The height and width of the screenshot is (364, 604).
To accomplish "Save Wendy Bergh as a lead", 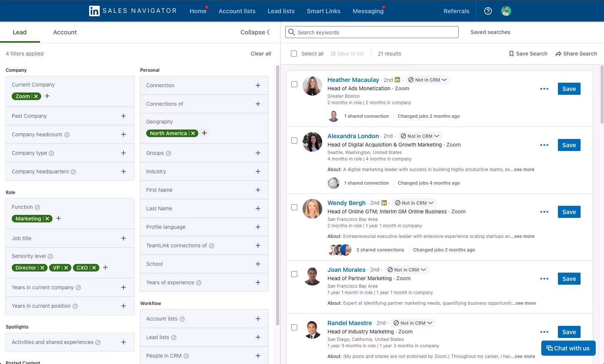I will point(569,212).
